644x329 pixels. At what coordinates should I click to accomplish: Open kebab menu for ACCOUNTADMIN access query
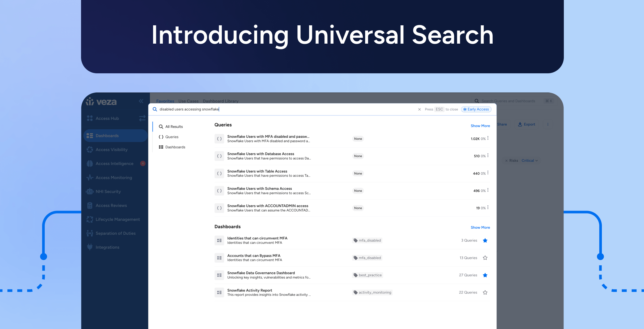(488, 207)
